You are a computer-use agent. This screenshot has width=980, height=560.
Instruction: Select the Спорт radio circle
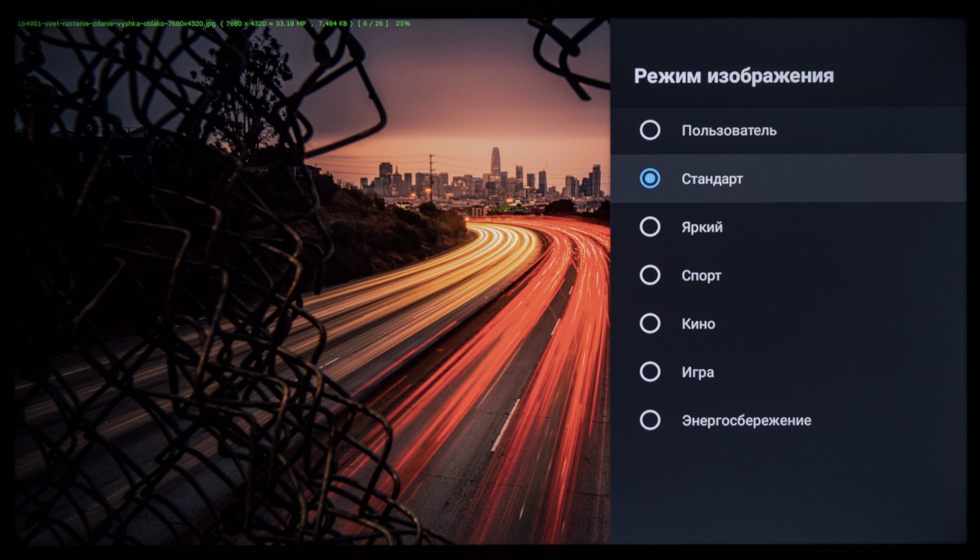click(650, 275)
